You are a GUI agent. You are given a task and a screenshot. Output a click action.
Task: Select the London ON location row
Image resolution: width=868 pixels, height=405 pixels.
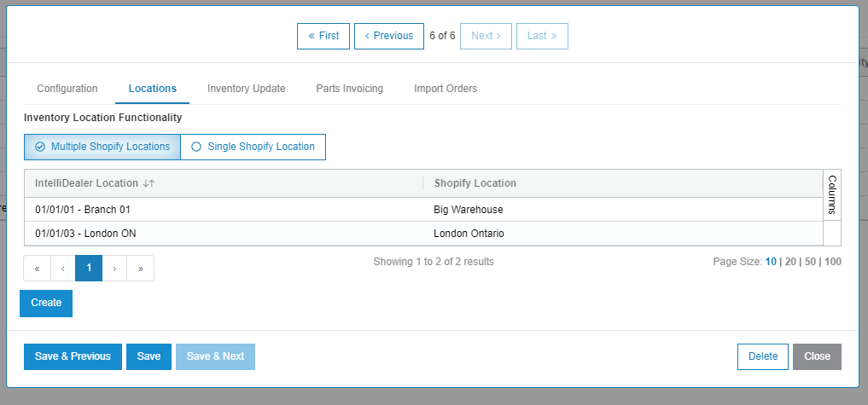424,234
